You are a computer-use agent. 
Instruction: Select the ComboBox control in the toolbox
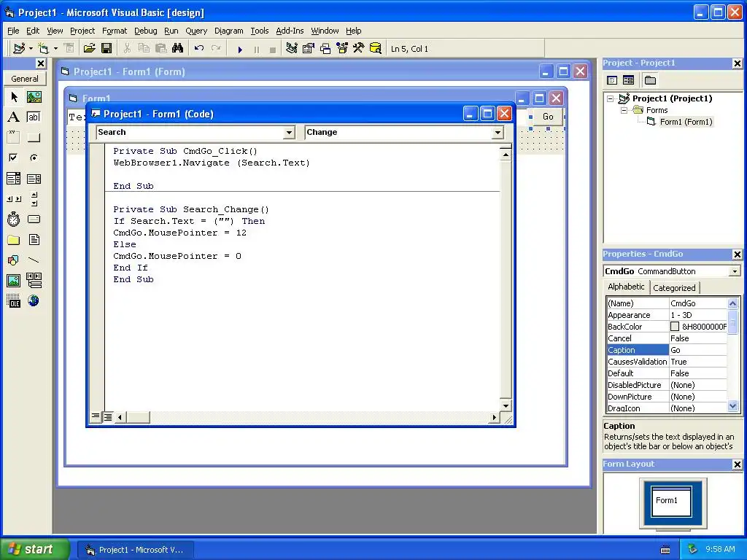coord(14,179)
